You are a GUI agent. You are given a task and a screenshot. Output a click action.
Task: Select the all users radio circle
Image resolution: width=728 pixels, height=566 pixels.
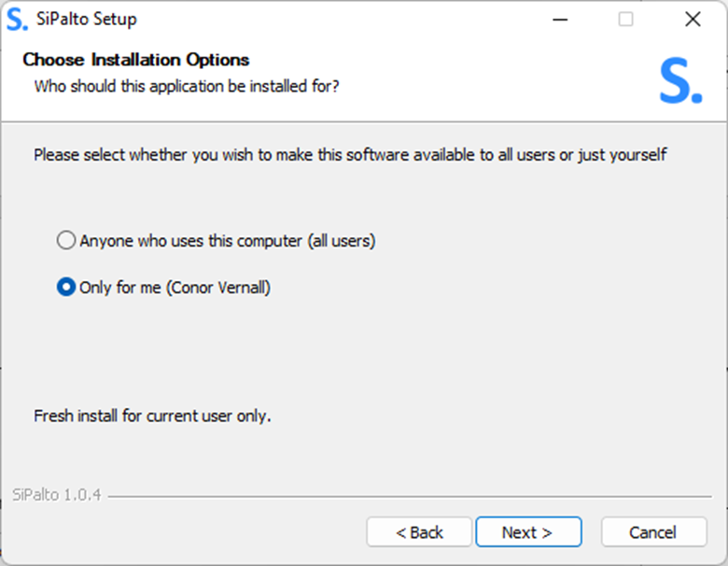point(66,240)
